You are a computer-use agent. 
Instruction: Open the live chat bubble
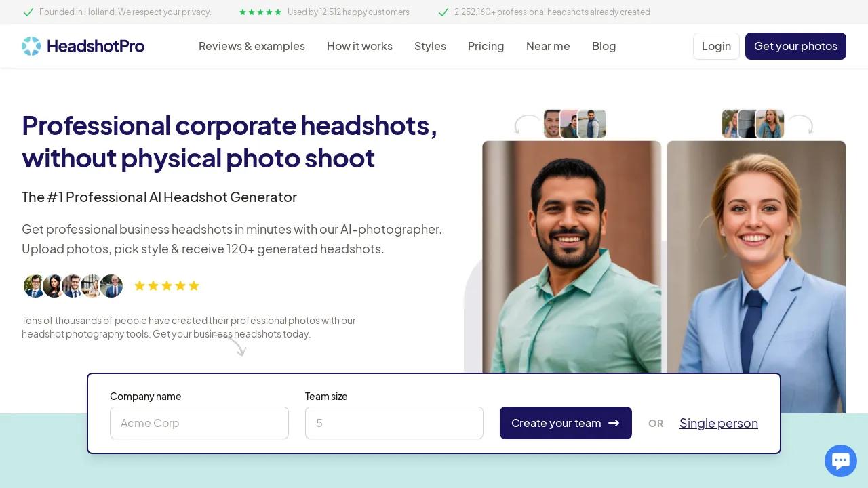coord(841,461)
